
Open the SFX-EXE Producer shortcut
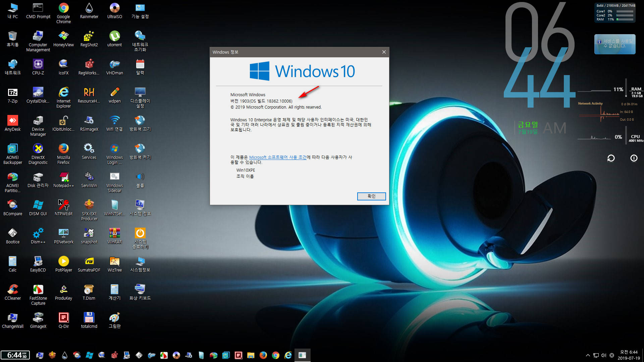click(89, 210)
